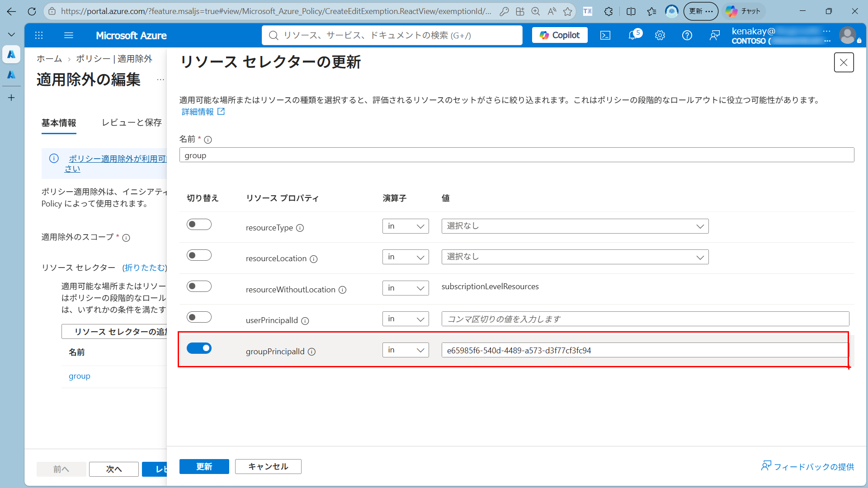Toggle the browser split screen icon
The image size is (868, 488).
631,11
